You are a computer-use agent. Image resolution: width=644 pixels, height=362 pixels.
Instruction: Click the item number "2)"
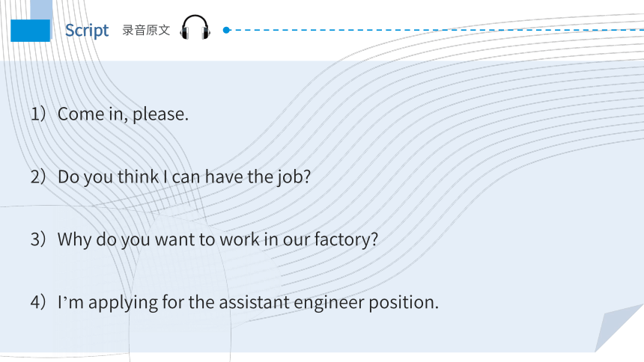click(x=38, y=177)
